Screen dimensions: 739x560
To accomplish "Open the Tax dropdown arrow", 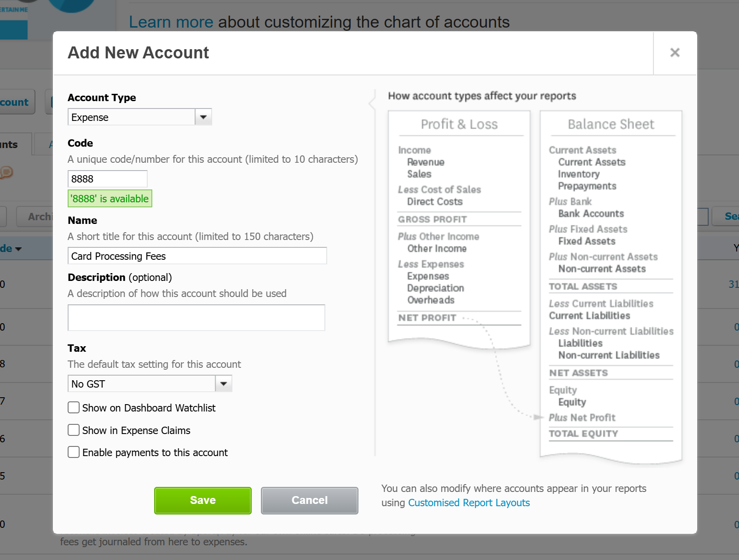I will click(x=224, y=384).
